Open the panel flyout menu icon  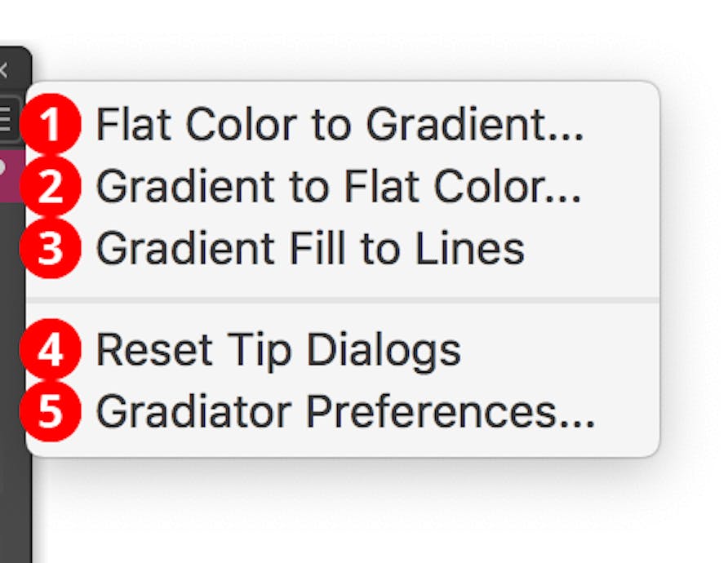point(7,120)
